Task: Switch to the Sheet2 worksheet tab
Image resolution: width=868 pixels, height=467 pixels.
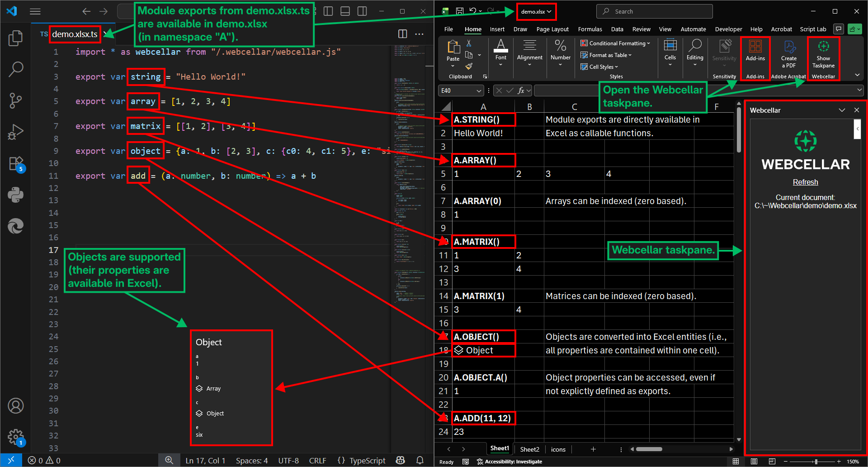Action: tap(529, 449)
